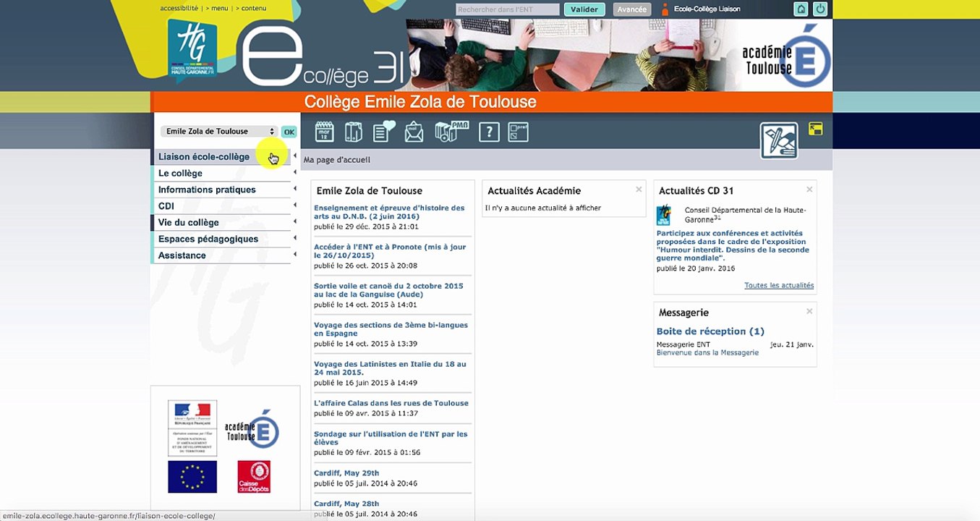Follow the contenu skip link
The height and width of the screenshot is (521, 980).
click(x=254, y=8)
